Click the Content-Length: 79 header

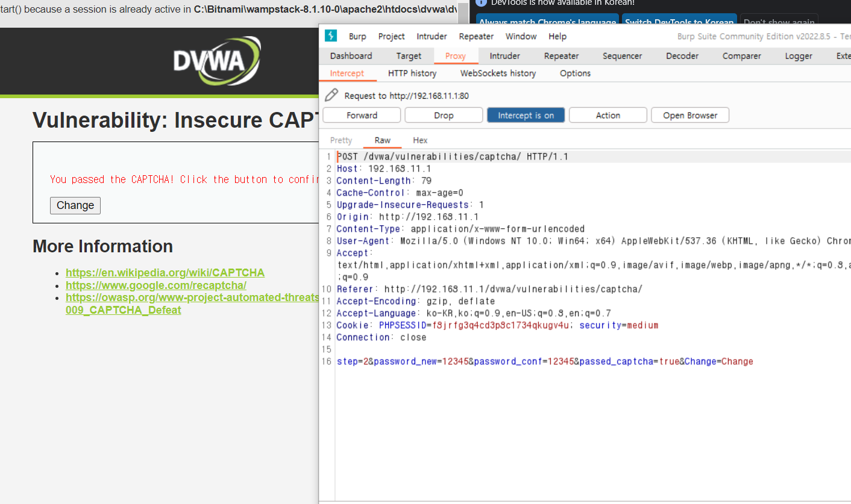pyautogui.click(x=384, y=181)
